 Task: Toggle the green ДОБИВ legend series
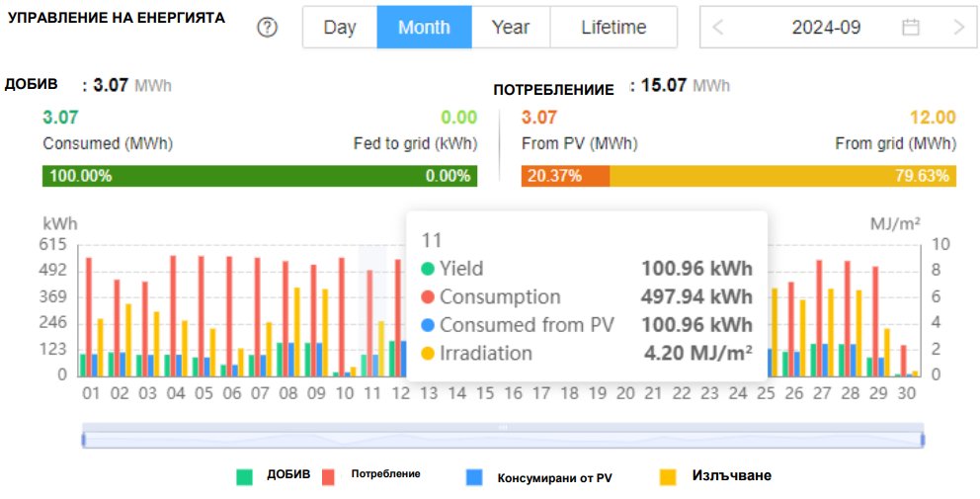point(244,476)
